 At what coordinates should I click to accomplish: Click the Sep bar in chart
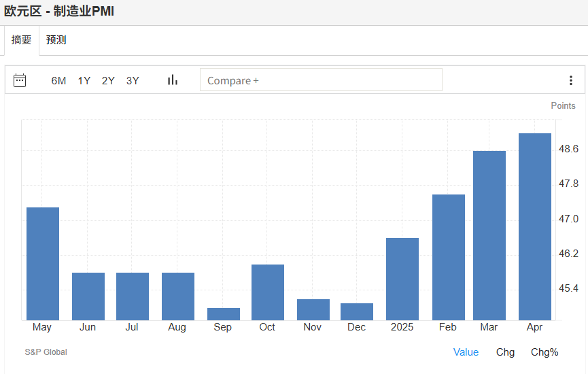coord(224,314)
